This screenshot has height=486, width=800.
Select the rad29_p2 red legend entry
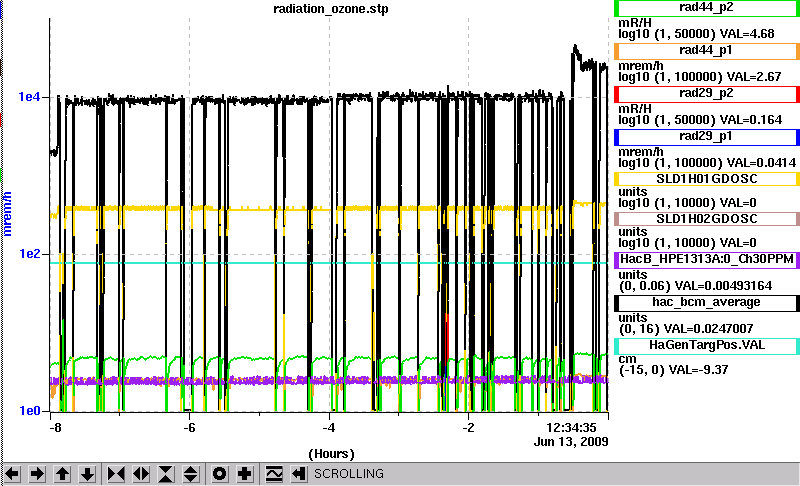coord(707,94)
